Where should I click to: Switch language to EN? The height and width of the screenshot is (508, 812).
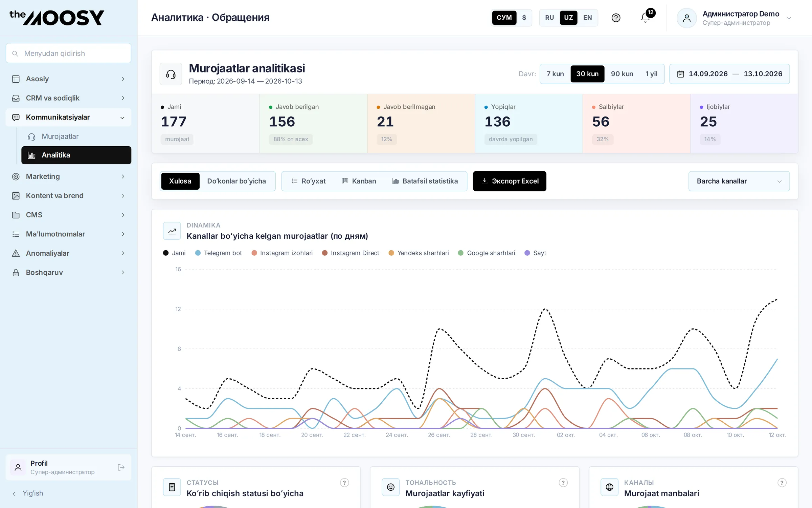pyautogui.click(x=588, y=18)
